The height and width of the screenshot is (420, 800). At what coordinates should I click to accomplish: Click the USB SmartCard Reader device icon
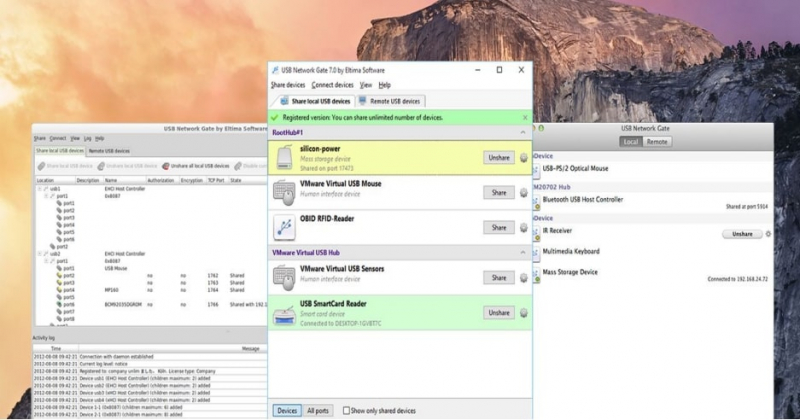point(284,315)
